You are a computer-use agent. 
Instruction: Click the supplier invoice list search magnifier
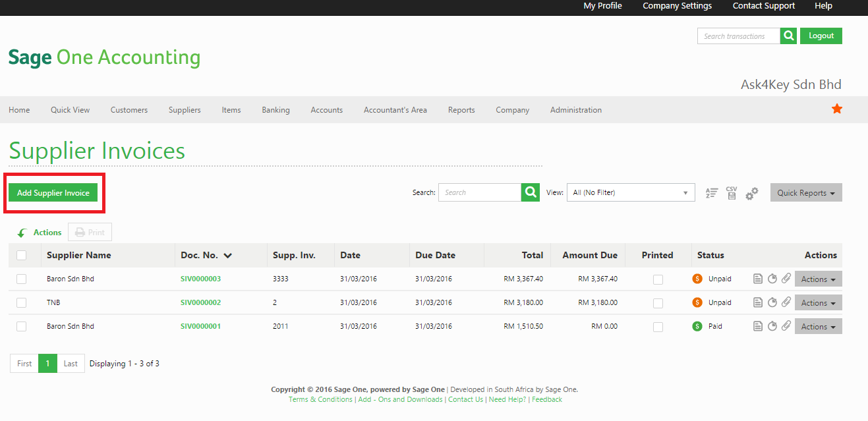[531, 192]
